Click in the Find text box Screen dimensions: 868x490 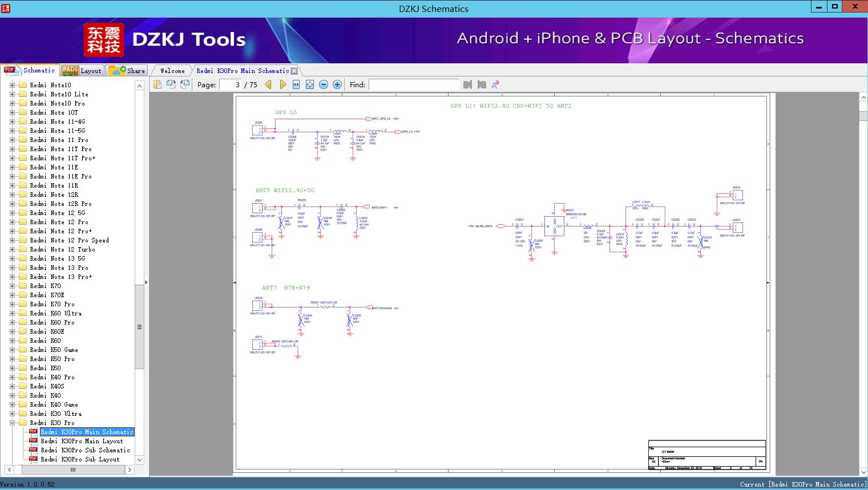(x=414, y=84)
